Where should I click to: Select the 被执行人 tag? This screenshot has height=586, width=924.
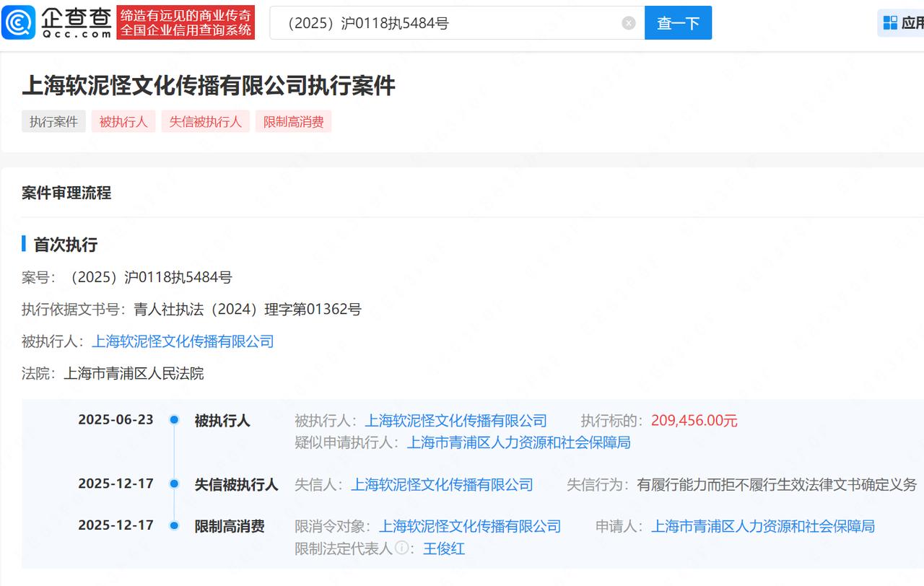pyautogui.click(x=123, y=121)
